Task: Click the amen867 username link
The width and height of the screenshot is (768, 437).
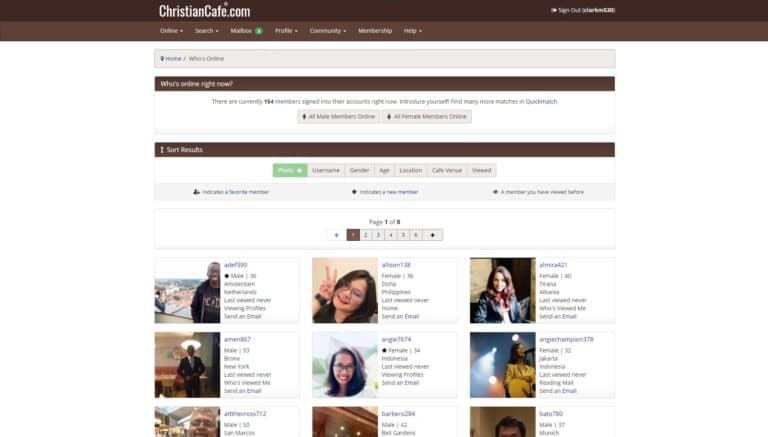Action: tap(237, 340)
